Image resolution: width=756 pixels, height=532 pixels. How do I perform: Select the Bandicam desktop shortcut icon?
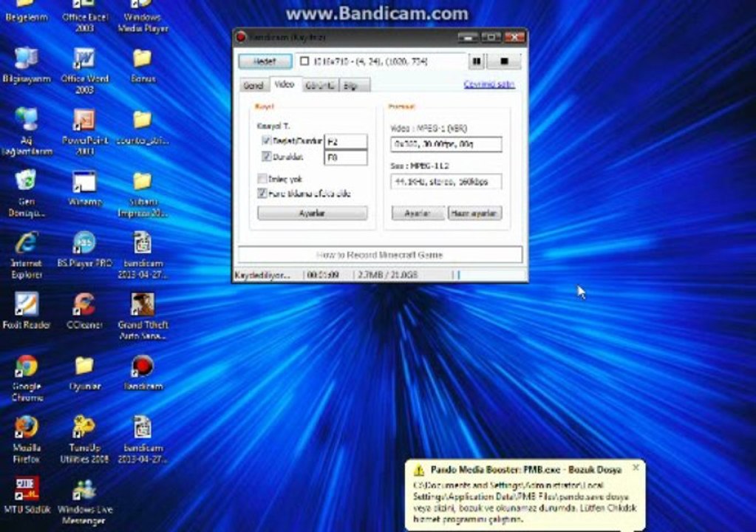tap(142, 366)
